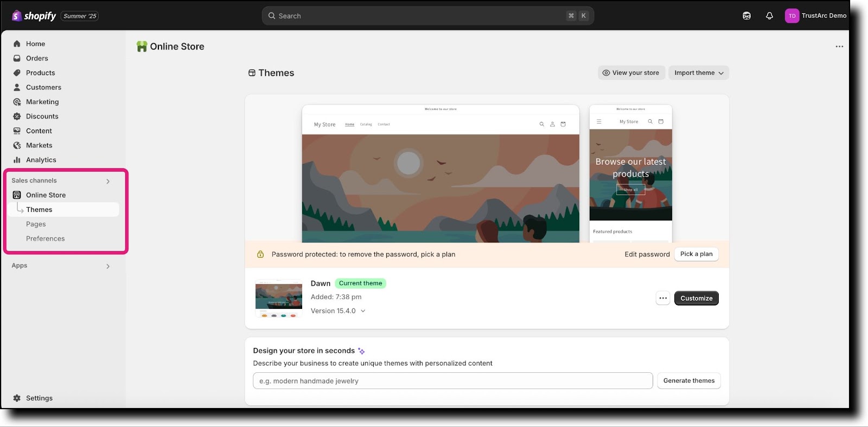
Task: Open Dawn theme three-dot actions menu
Action: coord(663,298)
